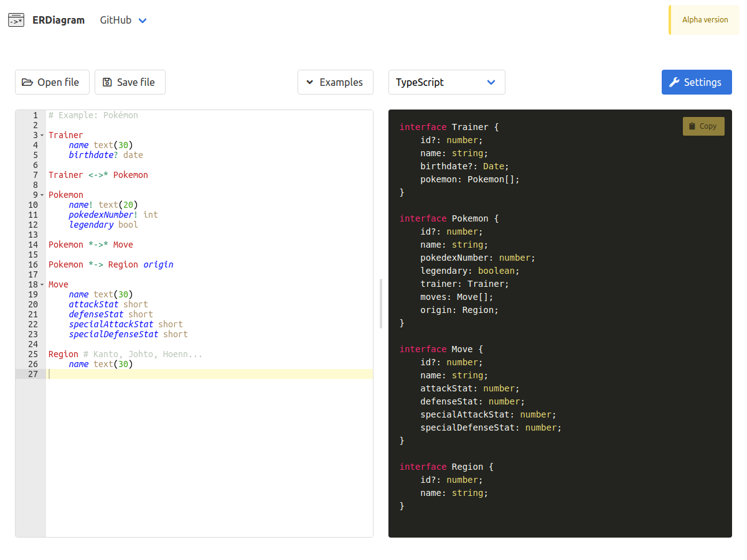
Task: Click the splitter handle between the panes
Action: click(381, 304)
